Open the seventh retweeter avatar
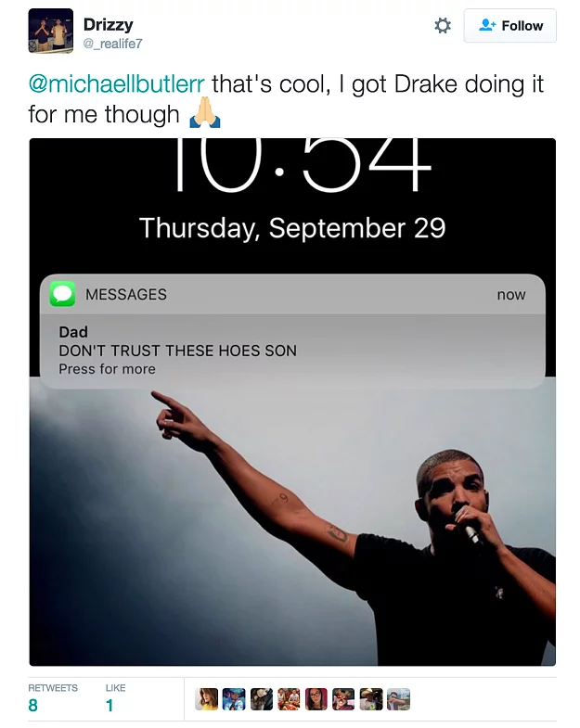This screenshot has height=728, width=580. pyautogui.click(x=371, y=699)
